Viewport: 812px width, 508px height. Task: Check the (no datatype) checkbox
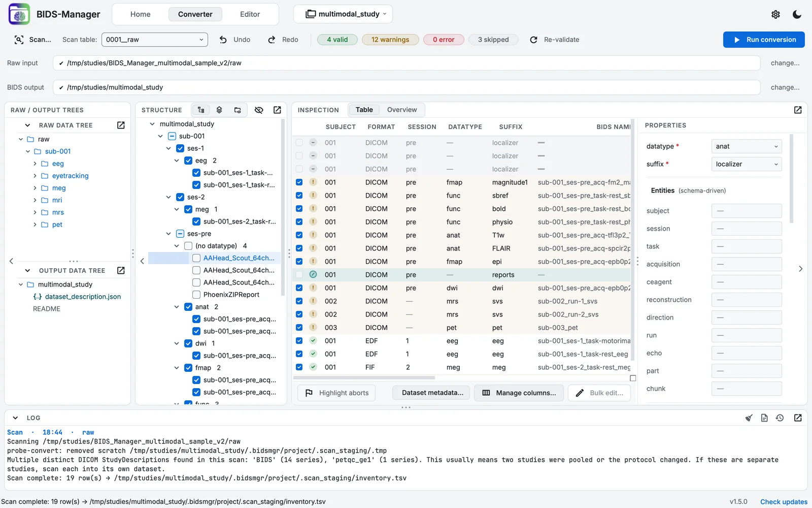tap(188, 246)
